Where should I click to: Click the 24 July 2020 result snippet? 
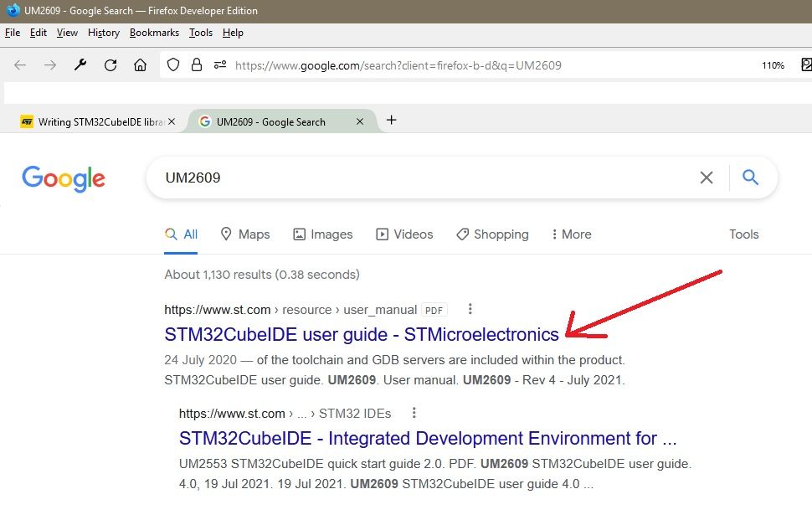tap(394, 370)
